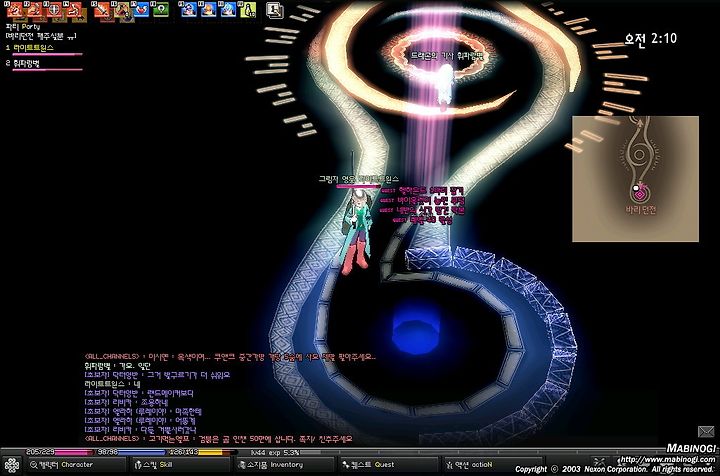This screenshot has height=476, width=720.
Task: Click the level 44 indicator text
Action: 257,453
